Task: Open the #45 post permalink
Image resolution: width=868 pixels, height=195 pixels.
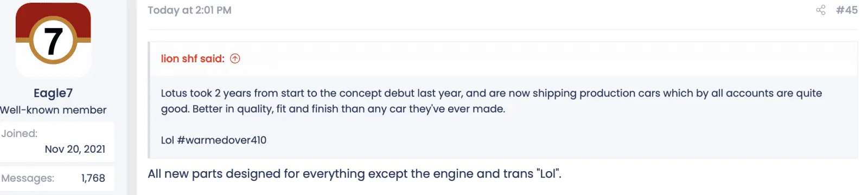Action: click(847, 10)
